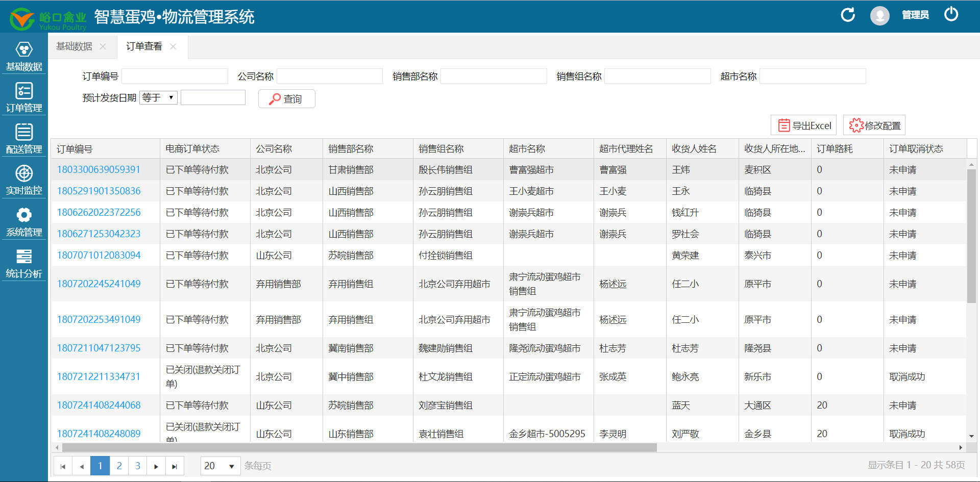Sort by the 收货人姓名 column header

[702, 149]
